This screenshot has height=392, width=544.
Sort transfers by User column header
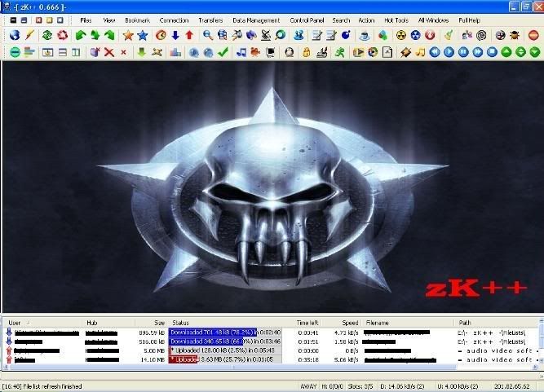pos(44,323)
